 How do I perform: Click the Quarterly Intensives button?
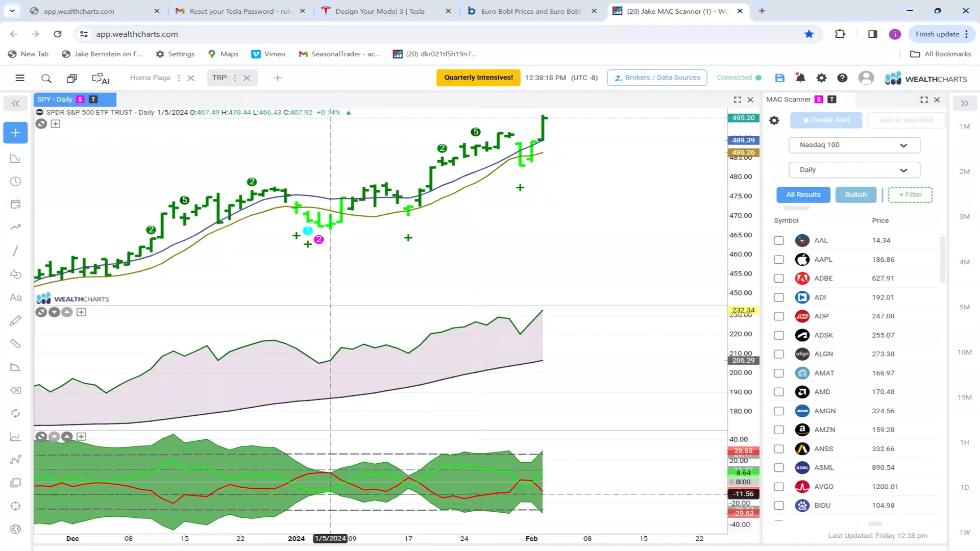point(478,78)
